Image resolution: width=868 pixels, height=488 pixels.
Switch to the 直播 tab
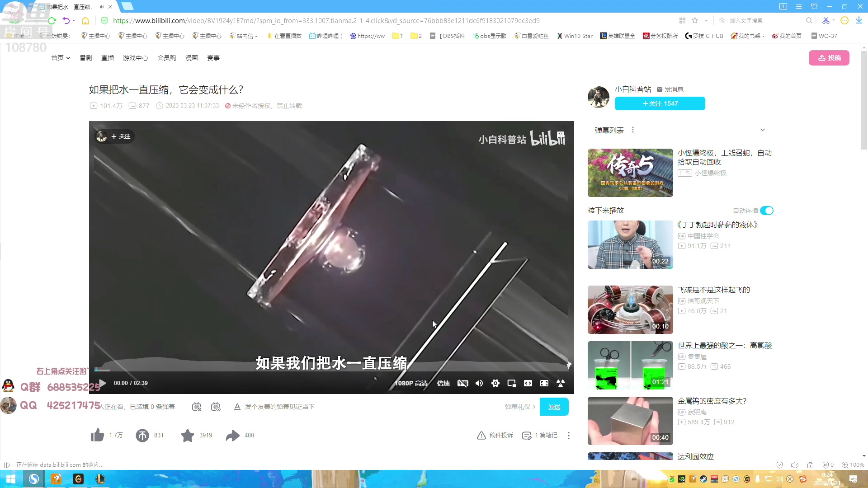pos(107,58)
